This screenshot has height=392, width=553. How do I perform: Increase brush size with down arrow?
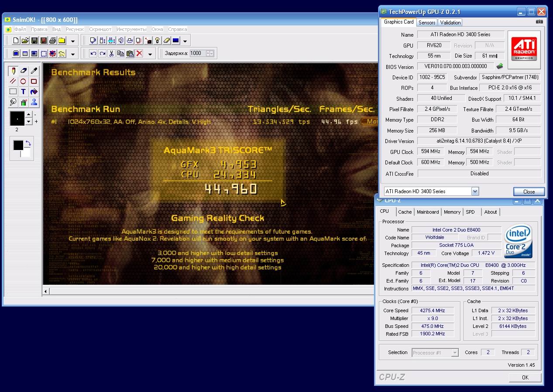pyautogui.click(x=29, y=122)
